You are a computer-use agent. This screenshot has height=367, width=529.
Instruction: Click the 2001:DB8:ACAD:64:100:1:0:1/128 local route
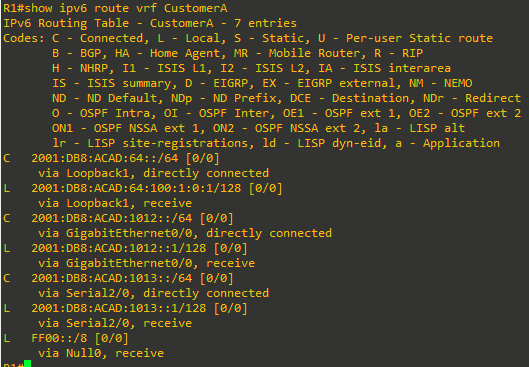tap(136, 188)
